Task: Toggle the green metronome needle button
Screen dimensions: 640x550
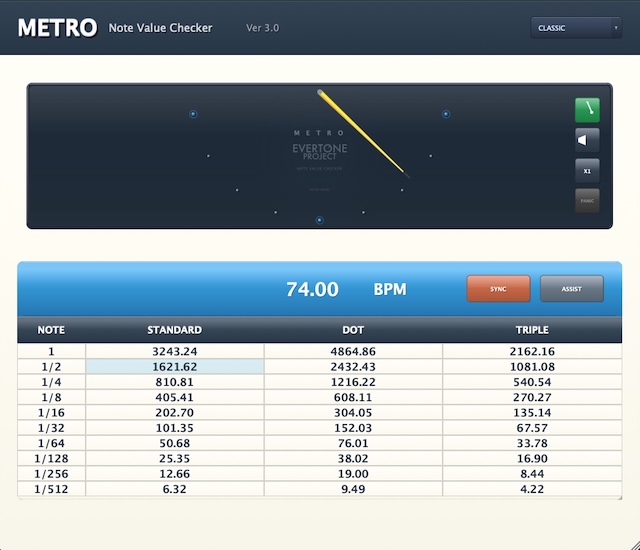Action: pos(587,108)
